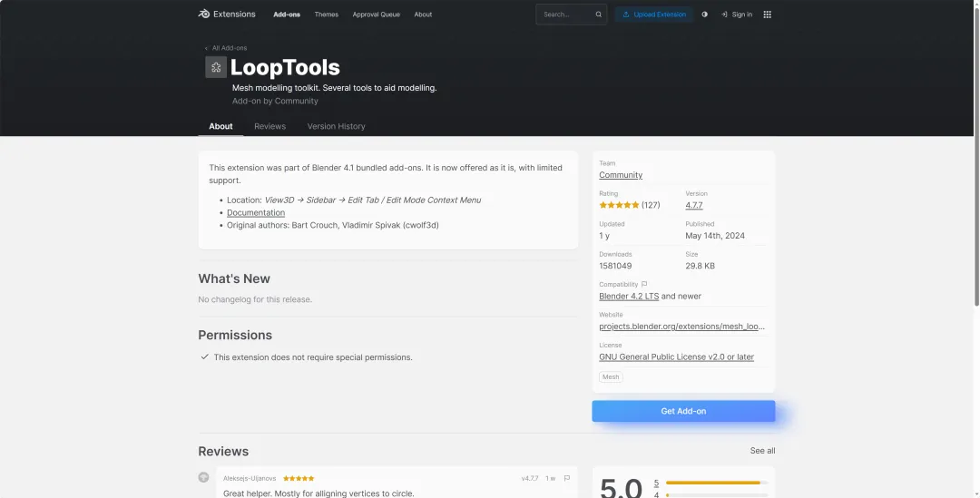Click the What's New heading
The height and width of the screenshot is (498, 980).
pos(234,278)
